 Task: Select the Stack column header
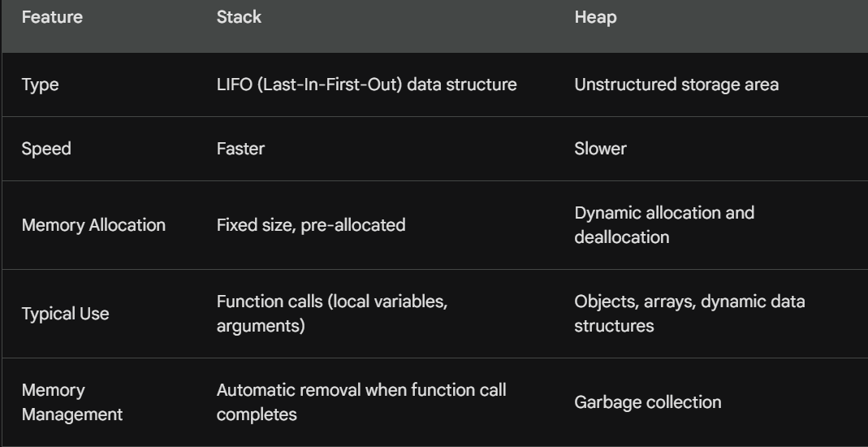click(x=239, y=17)
